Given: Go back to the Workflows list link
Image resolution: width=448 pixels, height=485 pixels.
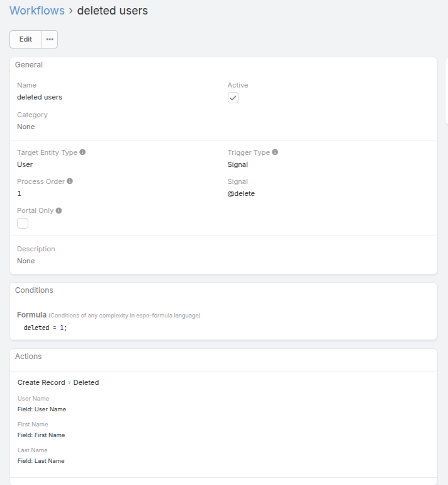Looking at the screenshot, I should point(37,11).
